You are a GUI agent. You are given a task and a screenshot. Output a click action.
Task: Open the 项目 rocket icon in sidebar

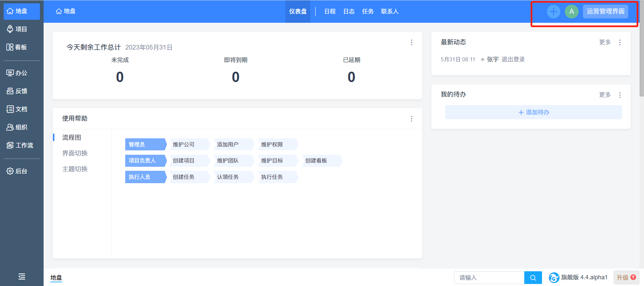(10, 29)
